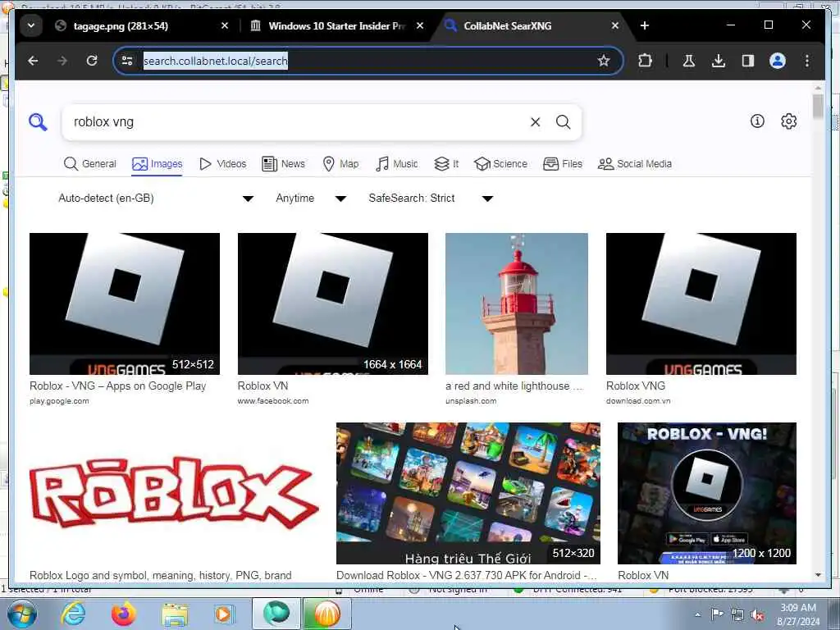Open Chrome three-dot menu
The width and height of the screenshot is (840, 630).
[807, 61]
